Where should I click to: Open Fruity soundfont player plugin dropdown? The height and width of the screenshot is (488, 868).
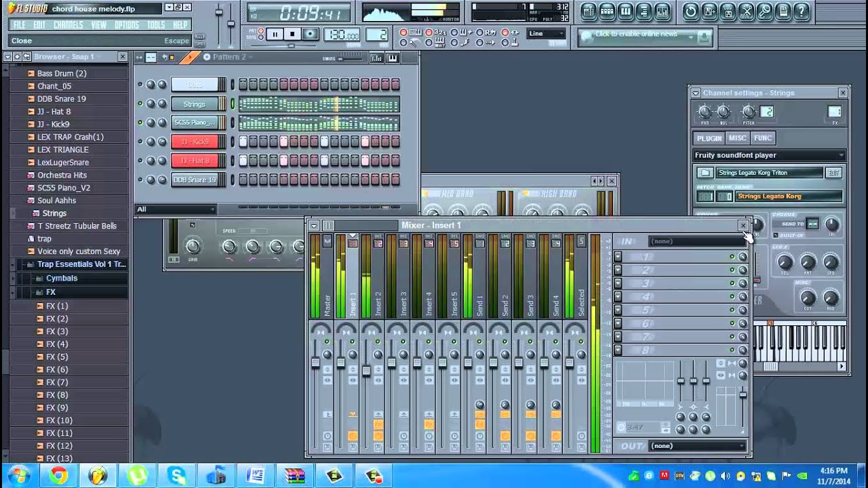770,155
